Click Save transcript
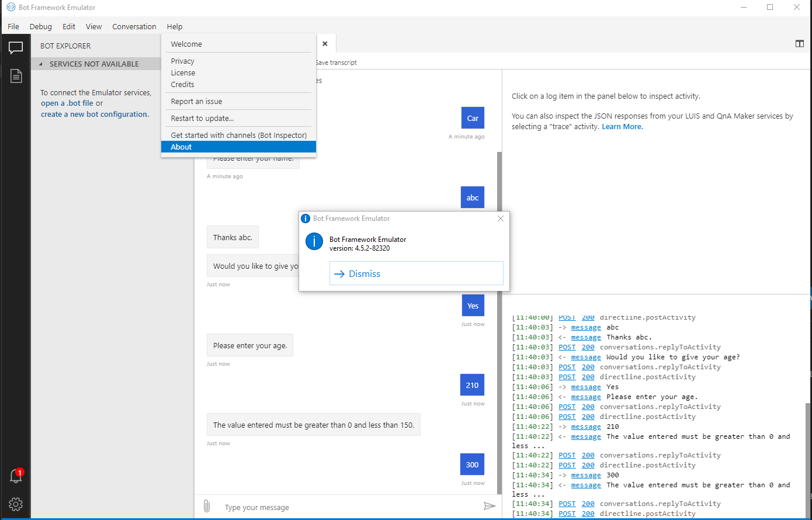The height and width of the screenshot is (520, 812). (336, 62)
